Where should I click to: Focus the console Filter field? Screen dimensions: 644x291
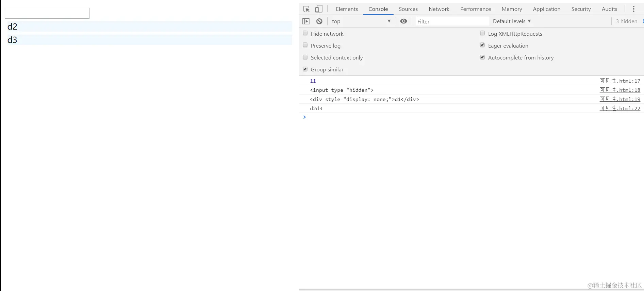pos(452,21)
